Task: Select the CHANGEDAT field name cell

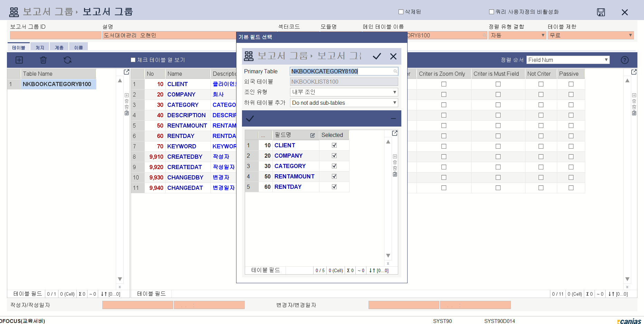Action: click(188, 188)
